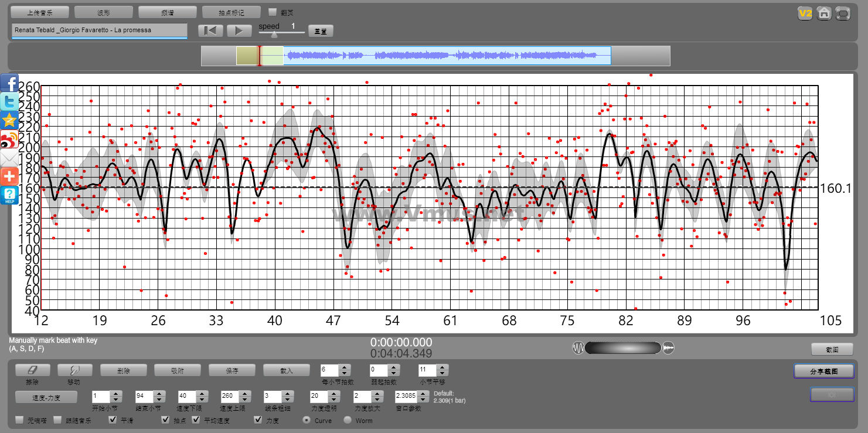Uncheck the 平滑 (smooth) checkbox
The width and height of the screenshot is (868, 433).
point(113,420)
